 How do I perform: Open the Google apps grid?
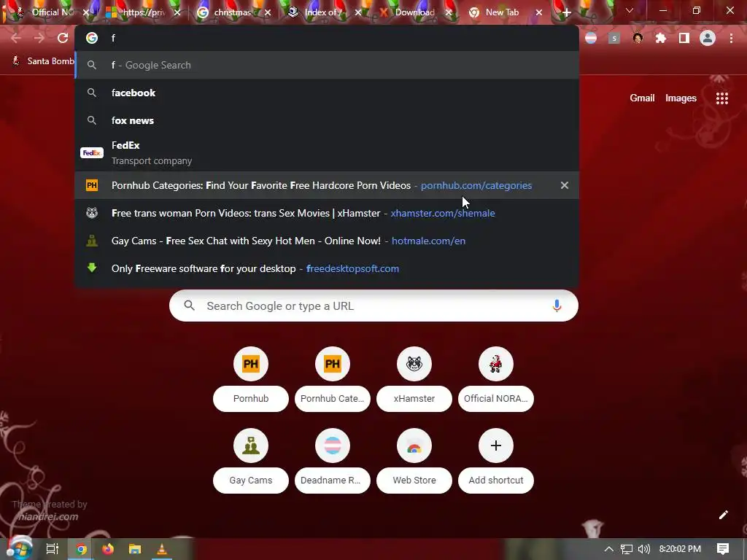click(x=721, y=98)
